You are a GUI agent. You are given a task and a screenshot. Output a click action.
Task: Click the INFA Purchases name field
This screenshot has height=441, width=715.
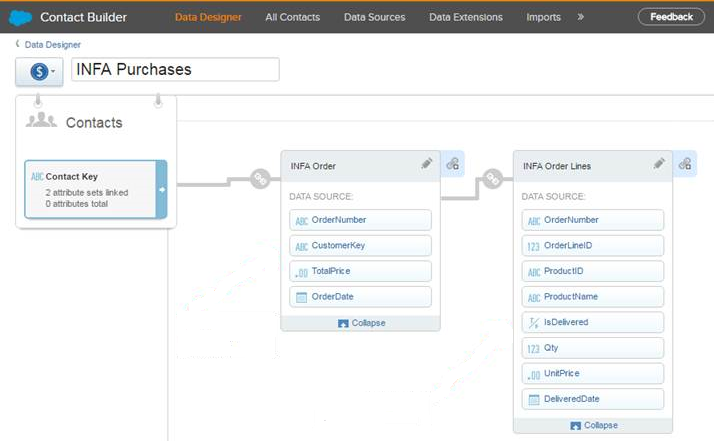[175, 69]
